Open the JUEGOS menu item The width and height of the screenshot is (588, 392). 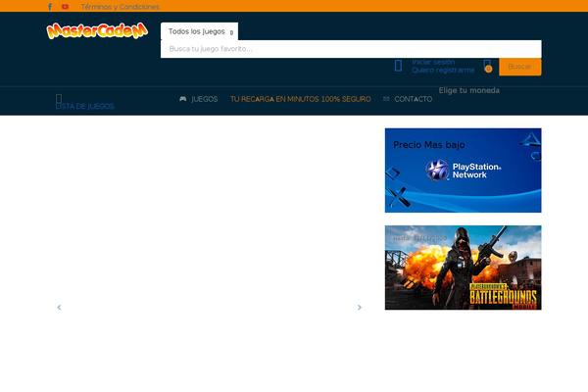205,99
